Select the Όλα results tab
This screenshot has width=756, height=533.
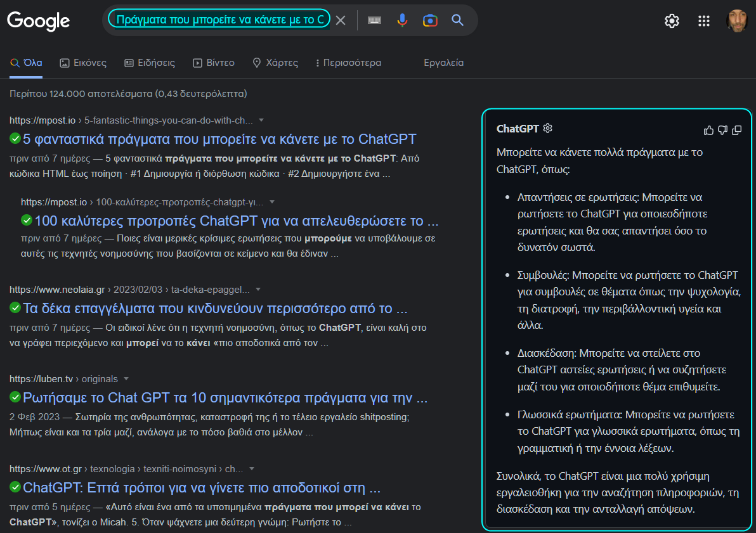(x=26, y=63)
